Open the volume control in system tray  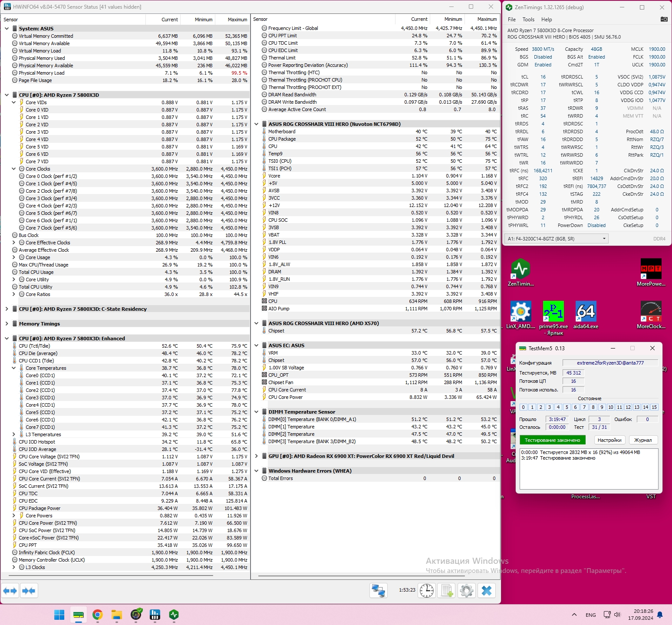617,615
